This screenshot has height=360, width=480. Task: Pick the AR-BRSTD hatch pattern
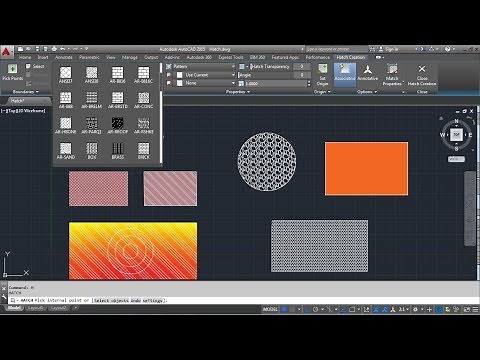118,100
